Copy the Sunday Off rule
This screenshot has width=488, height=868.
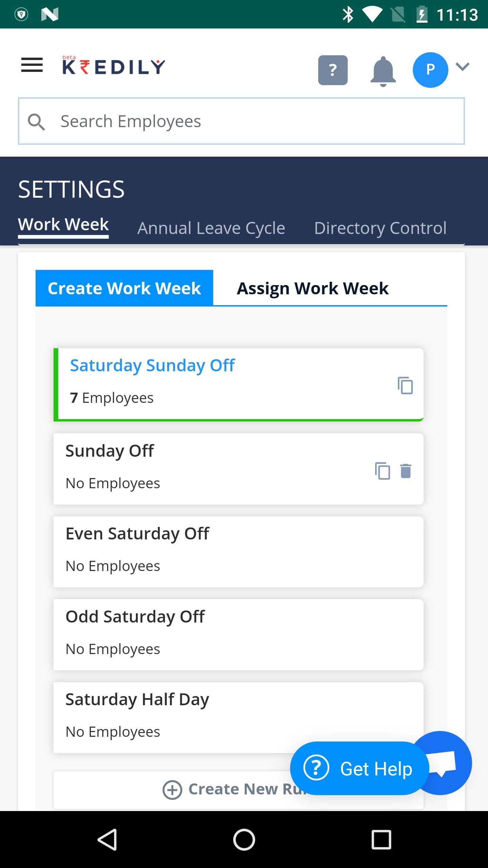383,471
